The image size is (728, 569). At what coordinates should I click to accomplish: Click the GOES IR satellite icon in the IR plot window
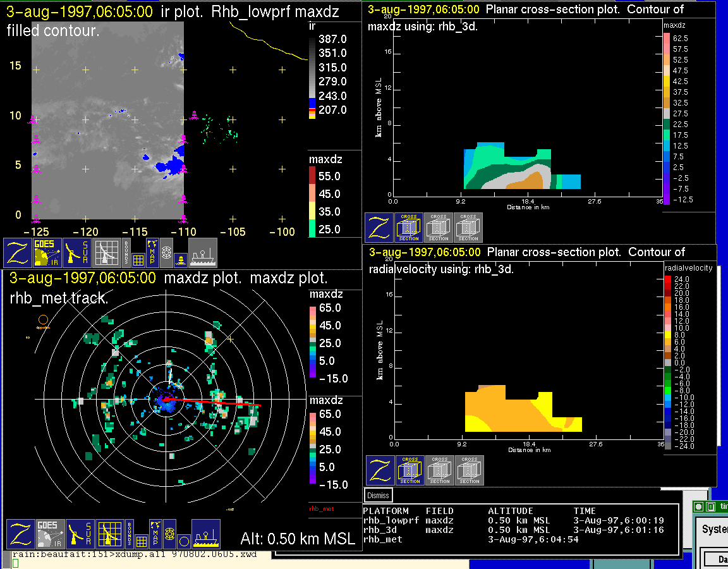(48, 253)
